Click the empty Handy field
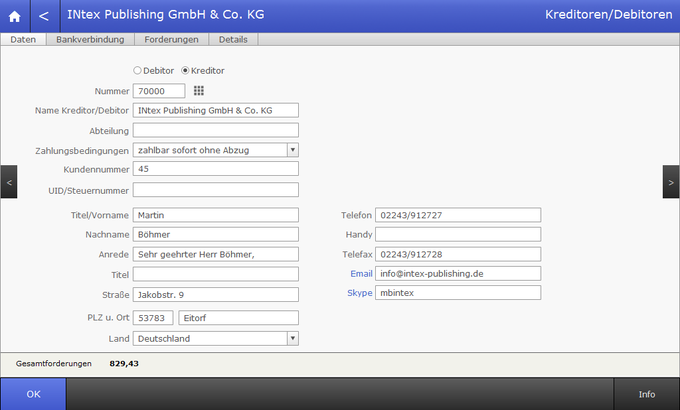 coord(458,234)
